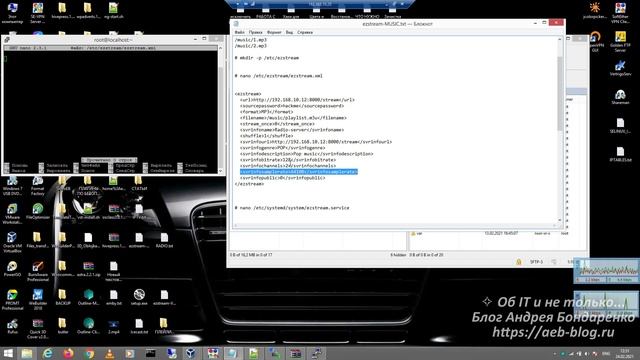640x360 pixels.
Task: Click the Notepad title bar document icon
Action: [236, 24]
